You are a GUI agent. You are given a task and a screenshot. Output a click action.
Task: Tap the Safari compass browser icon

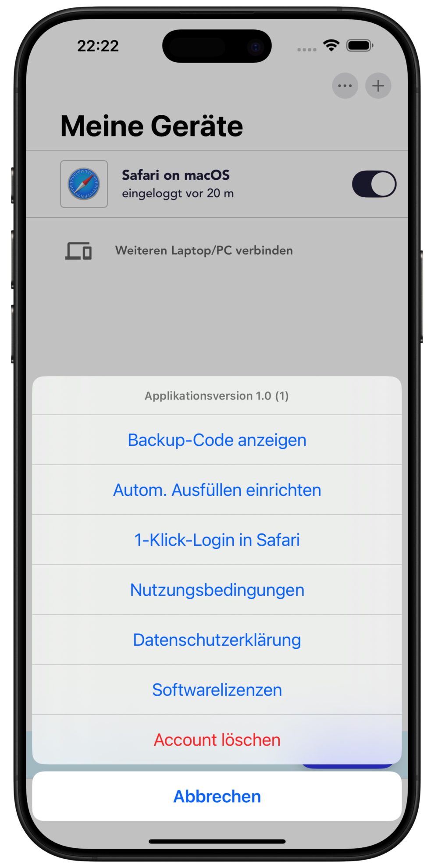[84, 184]
